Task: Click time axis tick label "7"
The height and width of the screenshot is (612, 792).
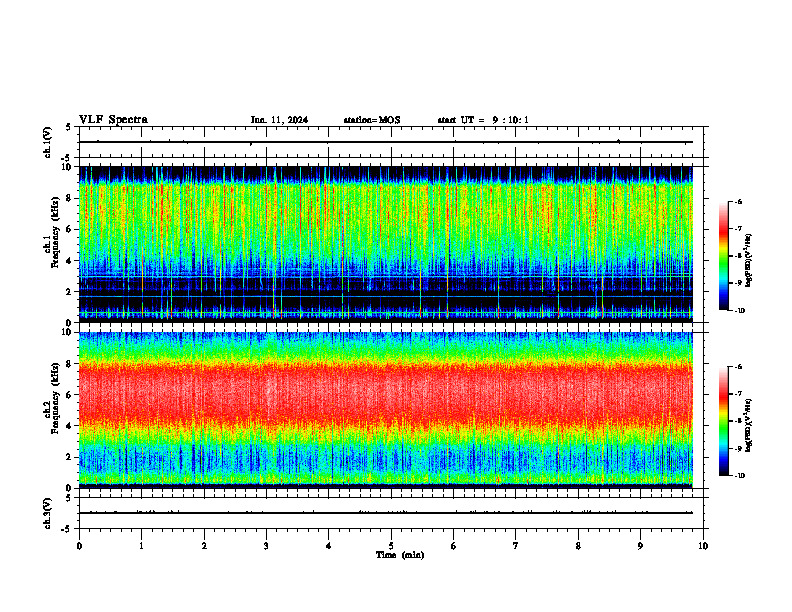Action: tap(516, 546)
